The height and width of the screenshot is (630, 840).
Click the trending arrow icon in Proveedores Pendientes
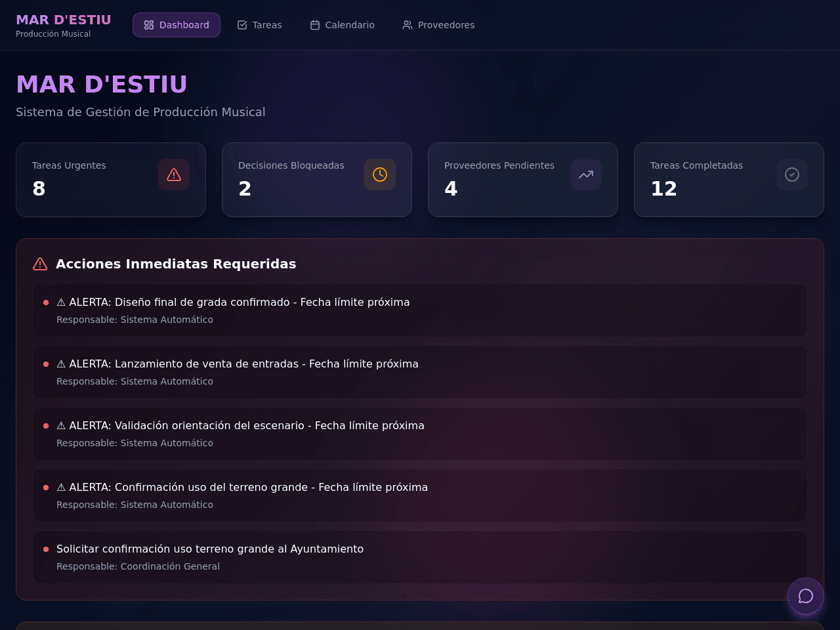(586, 175)
